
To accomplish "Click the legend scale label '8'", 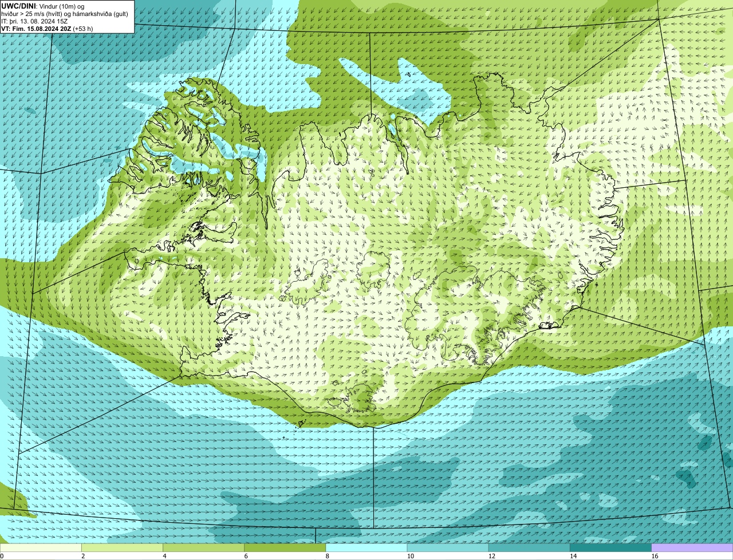I will pyautogui.click(x=327, y=556).
